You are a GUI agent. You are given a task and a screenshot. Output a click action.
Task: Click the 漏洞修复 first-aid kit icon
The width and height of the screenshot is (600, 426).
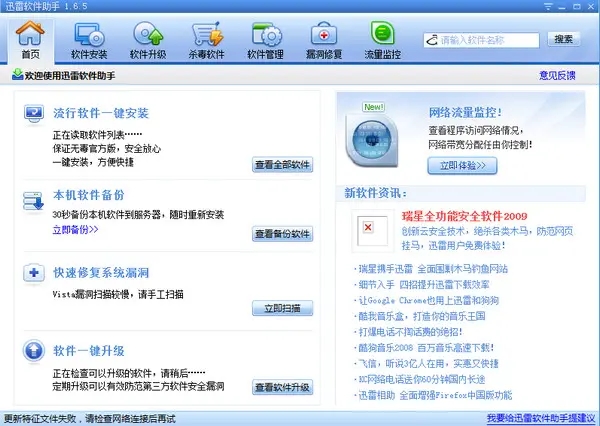[324, 33]
